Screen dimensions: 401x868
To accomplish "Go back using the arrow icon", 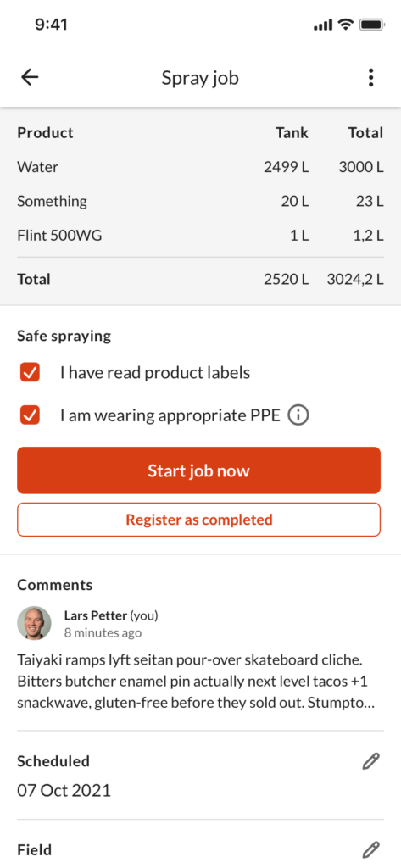I will (x=30, y=77).
